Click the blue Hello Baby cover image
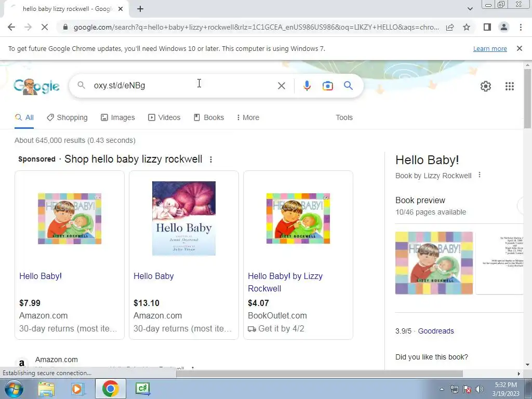The image size is (532, 399). pos(183,218)
